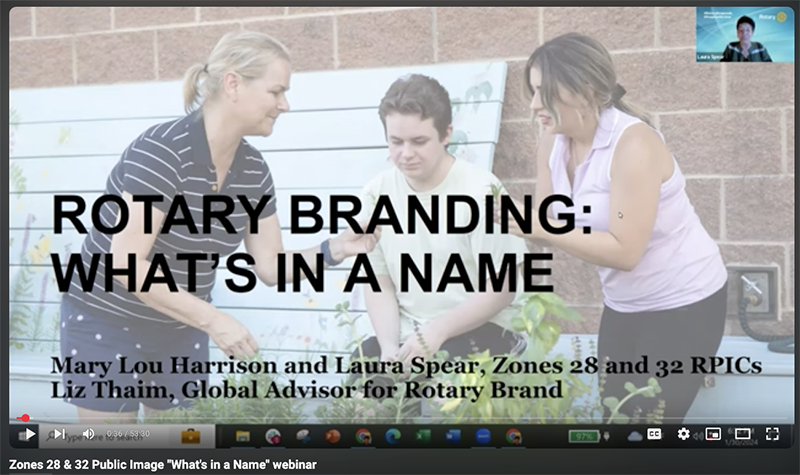Click Zoom icon in the recorded taskbar

tap(483, 436)
